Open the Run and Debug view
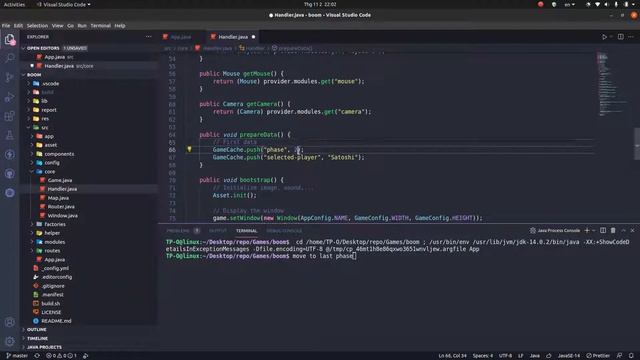640x360 pixels. pos(9,97)
